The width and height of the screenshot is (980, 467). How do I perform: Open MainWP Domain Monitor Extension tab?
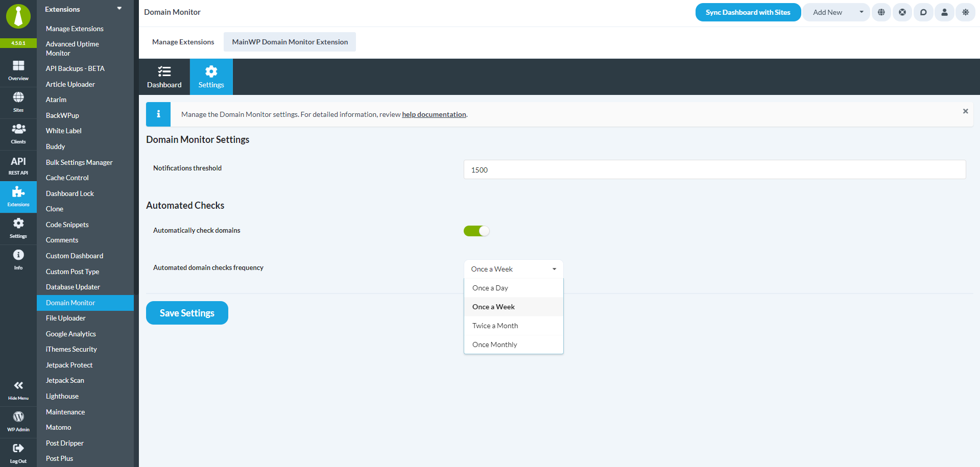(x=290, y=42)
